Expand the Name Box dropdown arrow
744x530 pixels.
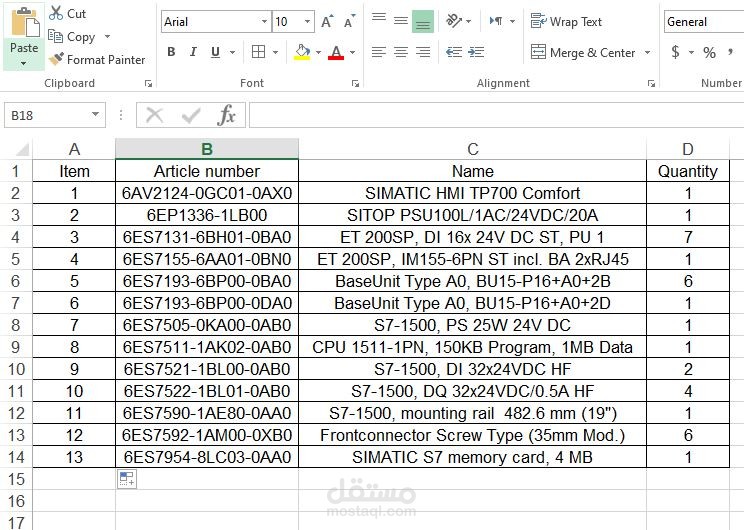[95, 114]
